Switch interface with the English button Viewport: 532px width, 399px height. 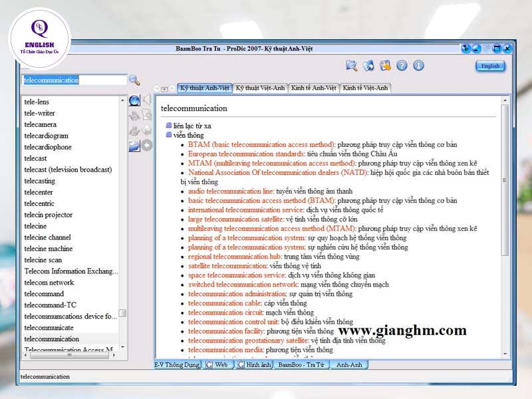click(490, 66)
